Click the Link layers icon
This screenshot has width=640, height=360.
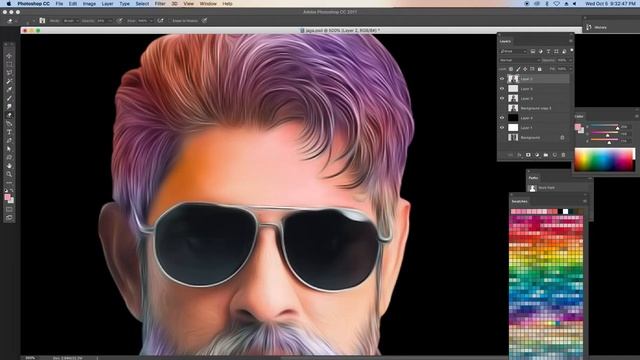point(510,155)
